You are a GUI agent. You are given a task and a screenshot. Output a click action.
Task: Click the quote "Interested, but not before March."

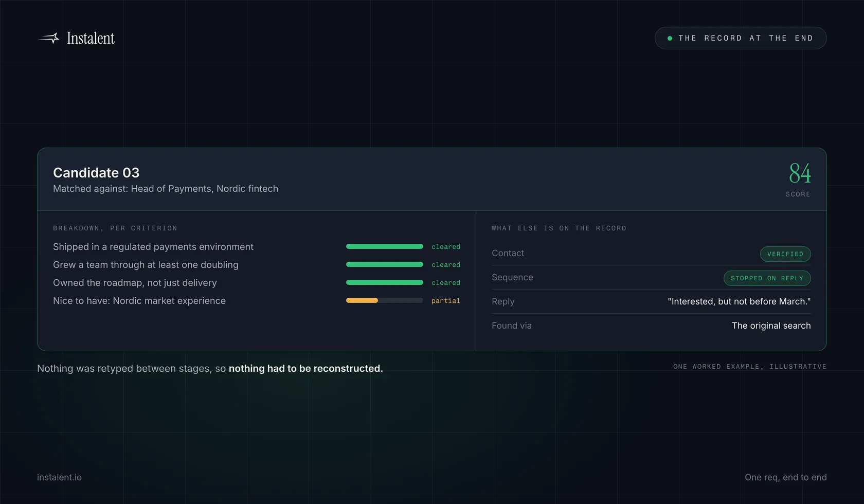tap(739, 301)
